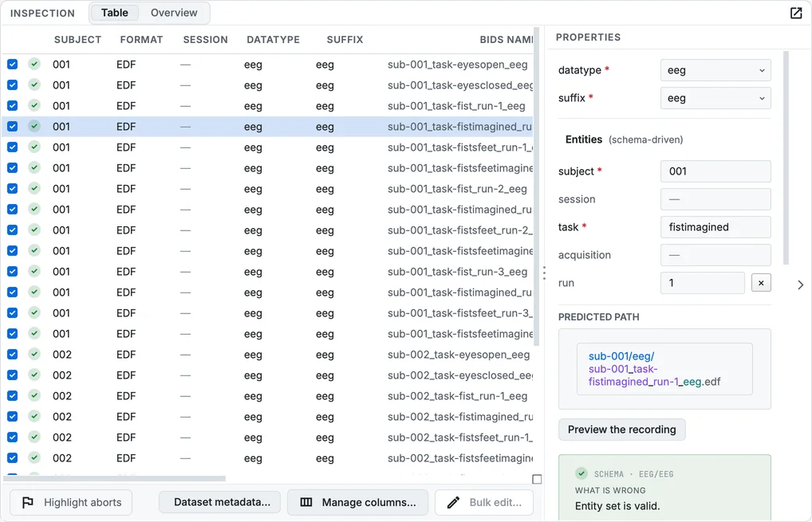The width and height of the screenshot is (812, 522).
Task: Open the suffix dropdown
Action: 715,98
